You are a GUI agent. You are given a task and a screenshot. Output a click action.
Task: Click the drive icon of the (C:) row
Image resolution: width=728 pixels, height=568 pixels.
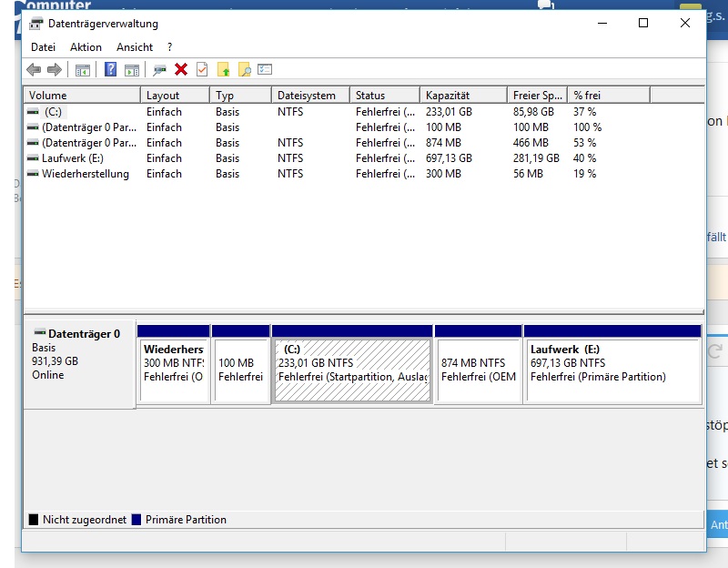(33, 112)
